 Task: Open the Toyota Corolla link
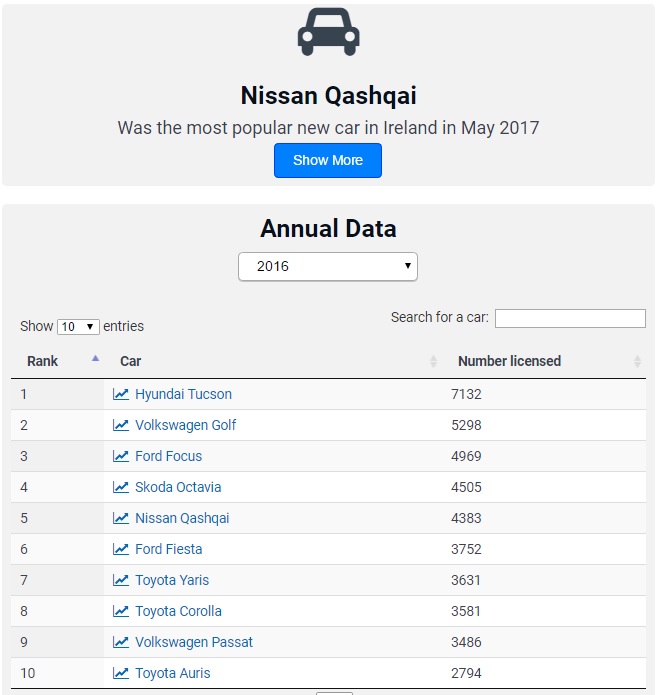(x=178, y=611)
